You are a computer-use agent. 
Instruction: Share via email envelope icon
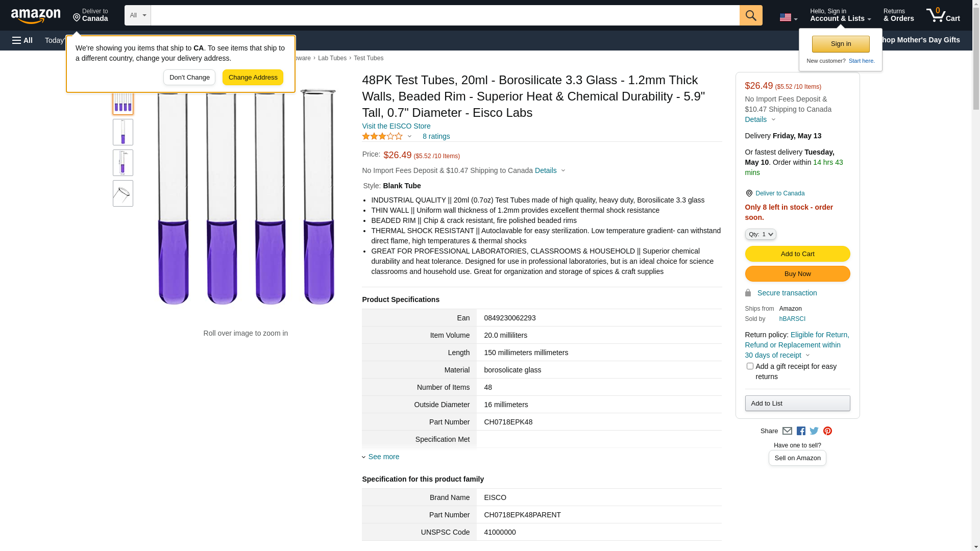(x=787, y=431)
